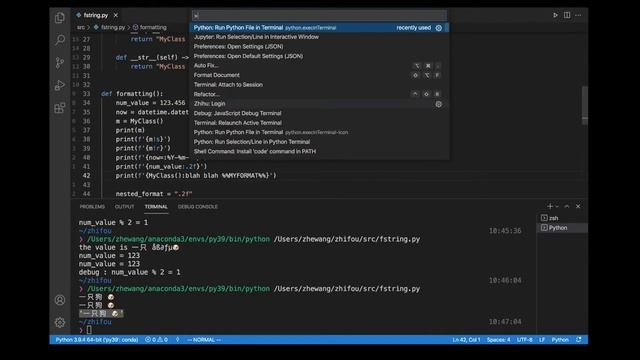This screenshot has height=360, width=640.
Task: Click the nested_format line 44 code
Action: click(x=154, y=194)
